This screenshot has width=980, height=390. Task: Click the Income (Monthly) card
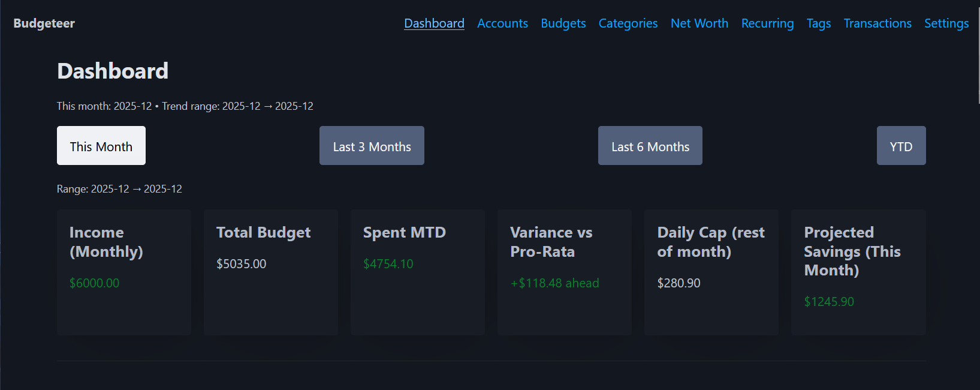[123, 272]
